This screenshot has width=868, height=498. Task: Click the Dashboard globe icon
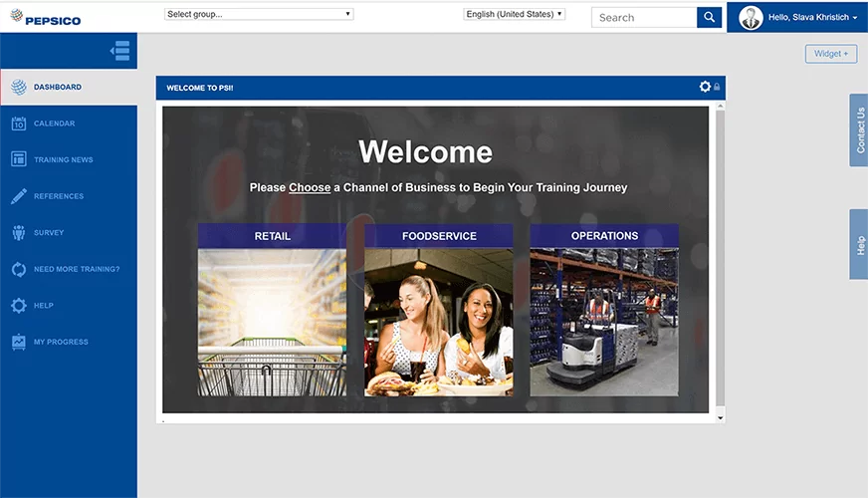[x=19, y=87]
